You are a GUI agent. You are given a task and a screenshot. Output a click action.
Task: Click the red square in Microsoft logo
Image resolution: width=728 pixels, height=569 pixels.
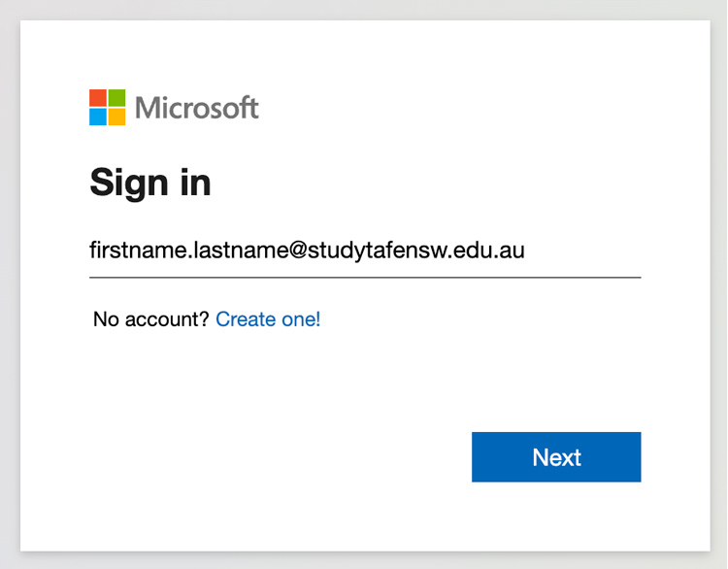[x=98, y=98]
